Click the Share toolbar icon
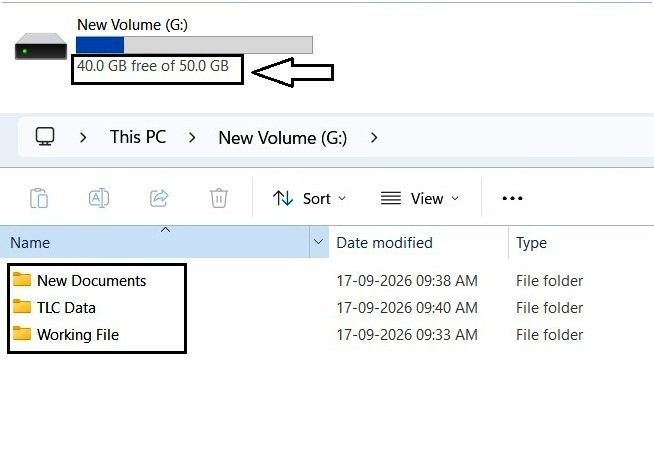The width and height of the screenshot is (654, 456). [159, 198]
